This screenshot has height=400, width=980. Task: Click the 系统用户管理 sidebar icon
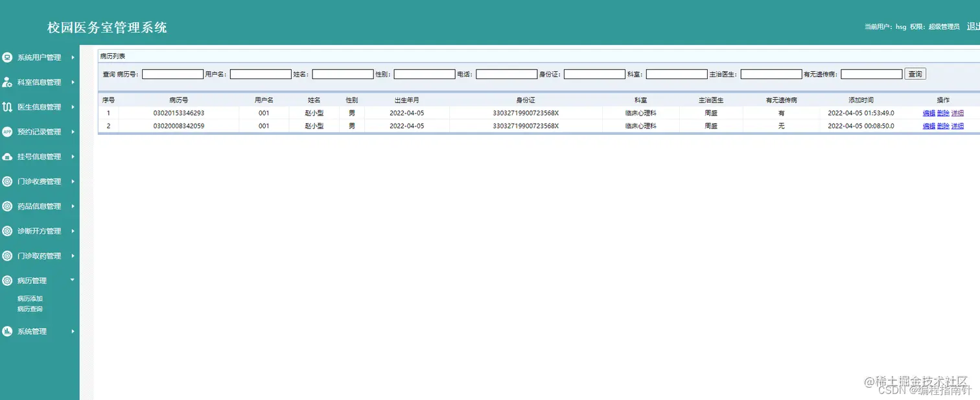point(8,57)
